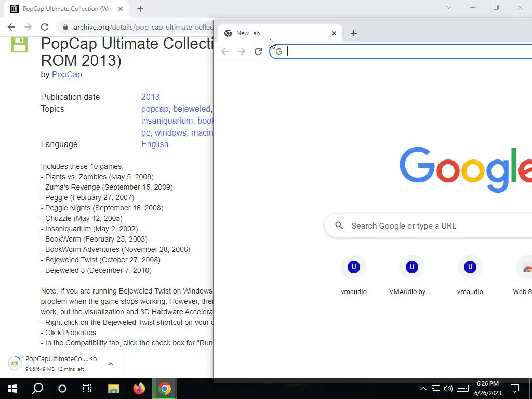Open Windows Start menu
532x399 pixels.
(x=12, y=389)
